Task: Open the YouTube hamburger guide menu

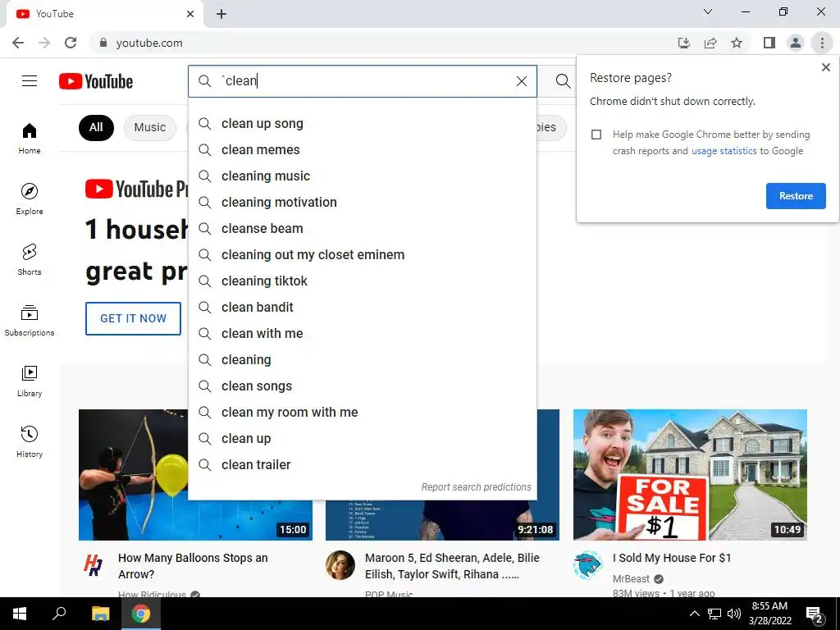Action: [x=30, y=81]
